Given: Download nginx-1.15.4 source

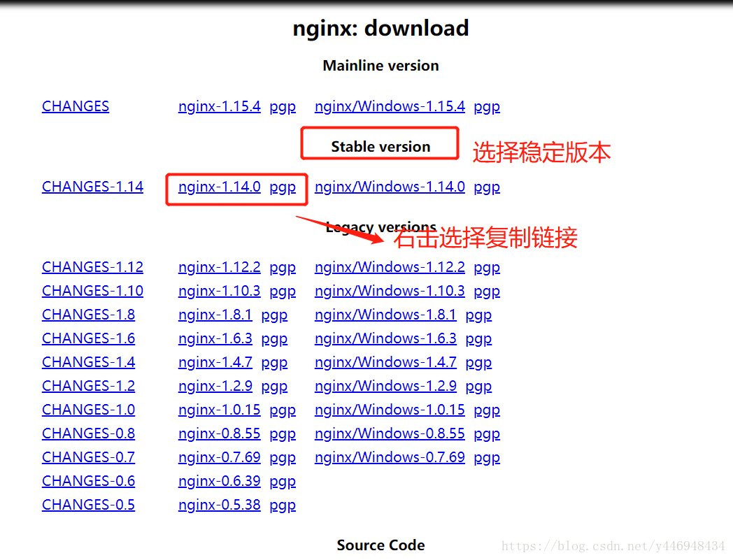Looking at the screenshot, I should tap(219, 106).
